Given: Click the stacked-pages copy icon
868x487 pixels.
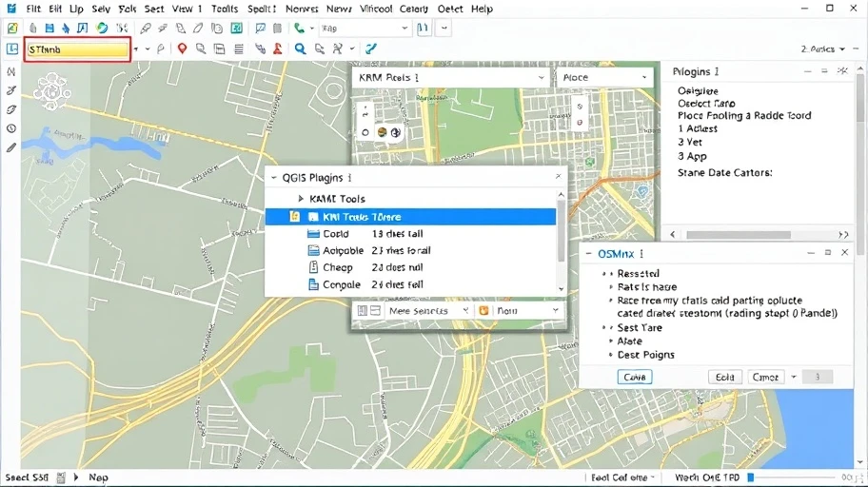Looking at the screenshot, I should pos(217,28).
